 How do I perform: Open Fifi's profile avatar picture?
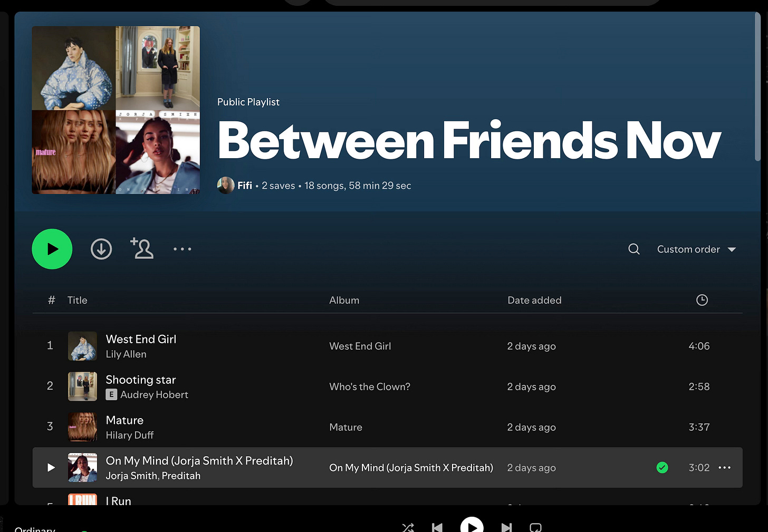tap(226, 186)
